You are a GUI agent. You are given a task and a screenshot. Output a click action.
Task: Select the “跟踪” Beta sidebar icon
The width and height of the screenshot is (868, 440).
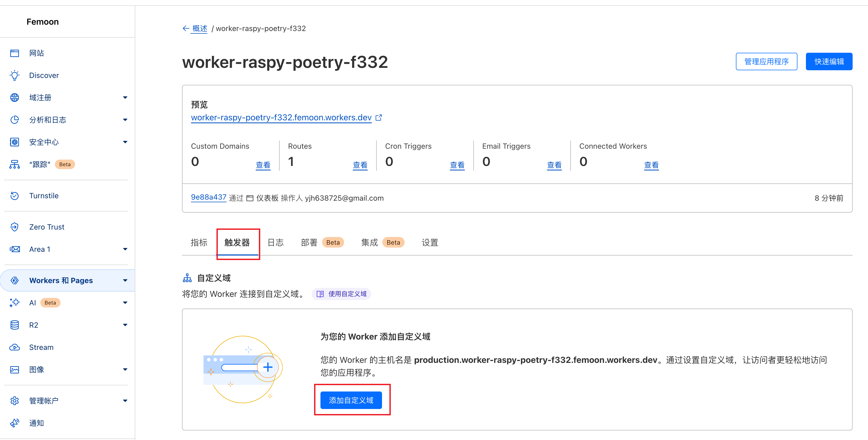[15, 164]
